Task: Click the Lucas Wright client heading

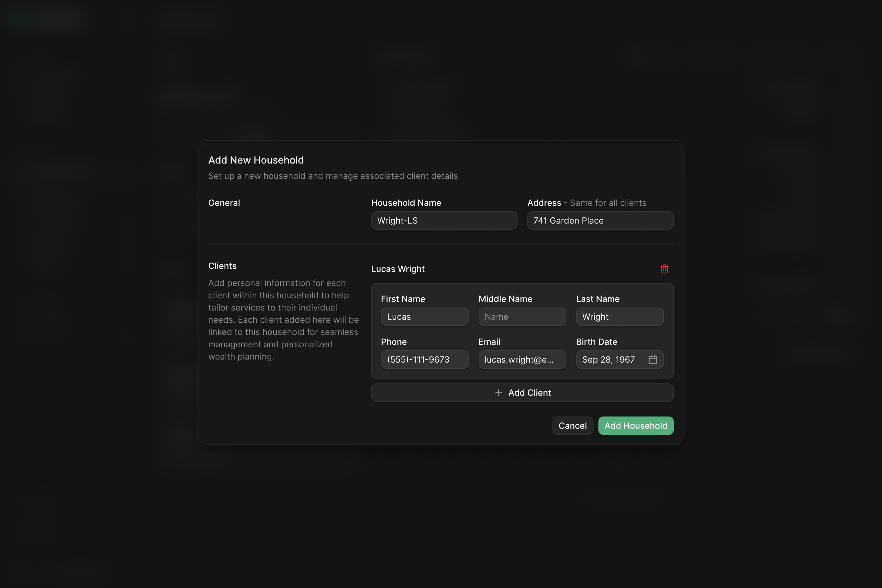Action: (398, 269)
